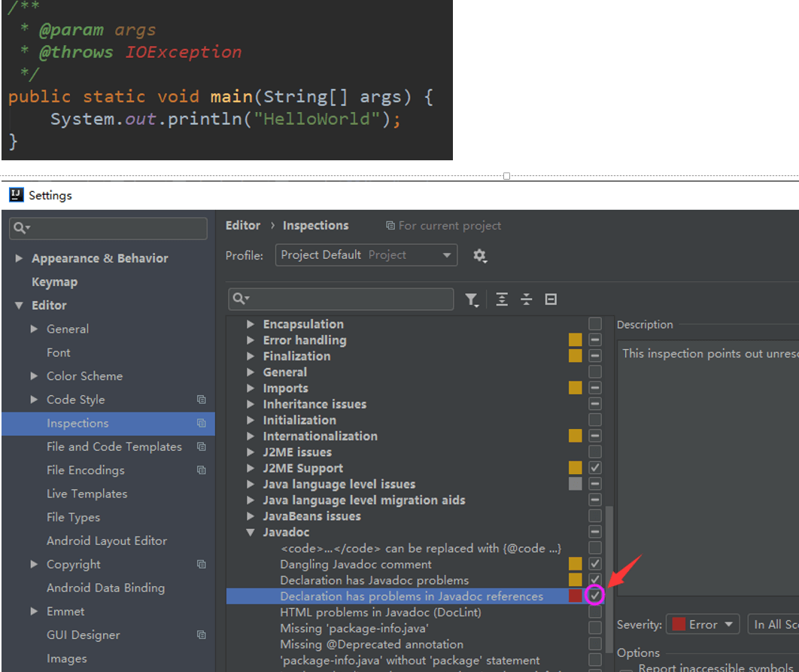Expand Appearance & Behavior settings section
The width and height of the screenshot is (799, 672).
tap(19, 258)
